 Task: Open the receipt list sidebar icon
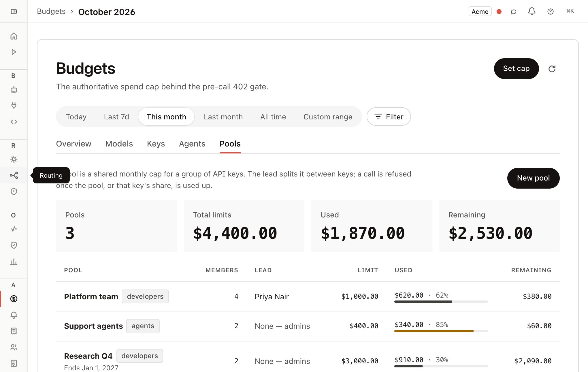14,331
